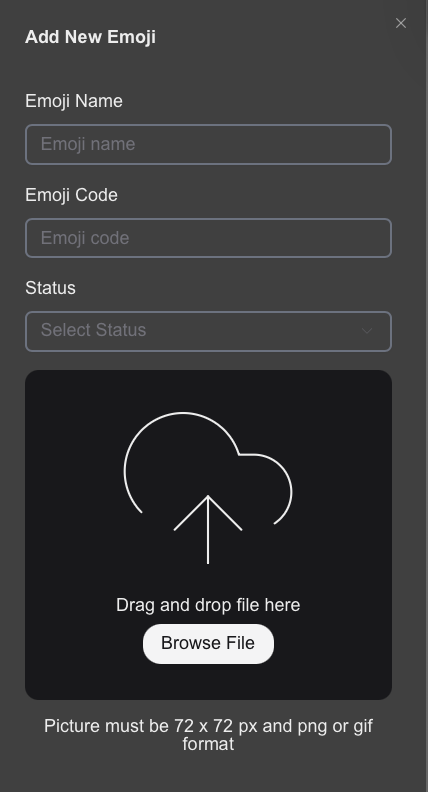428x792 pixels.
Task: Click 'Drag and drop file here' text
Action: point(208,605)
